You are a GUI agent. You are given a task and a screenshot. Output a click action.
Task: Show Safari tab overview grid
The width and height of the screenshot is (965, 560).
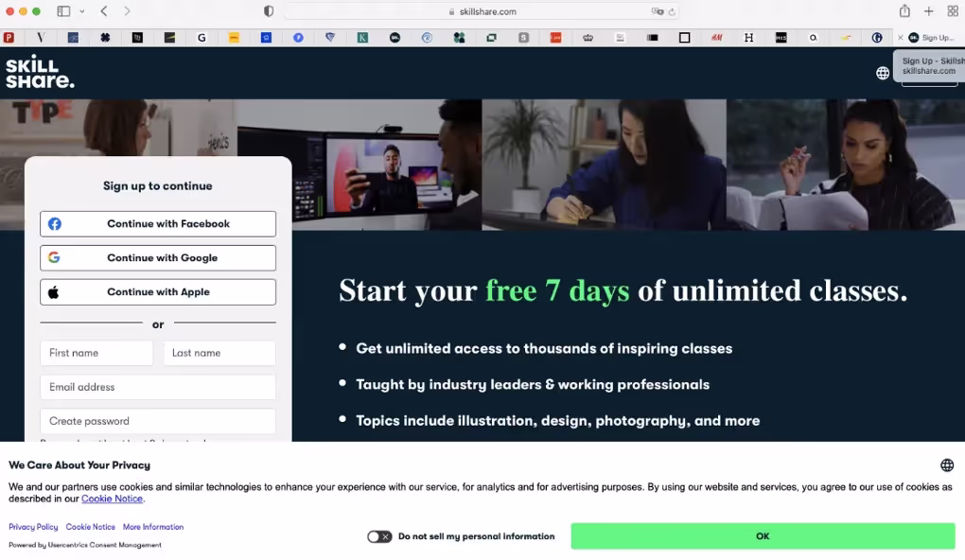click(953, 11)
